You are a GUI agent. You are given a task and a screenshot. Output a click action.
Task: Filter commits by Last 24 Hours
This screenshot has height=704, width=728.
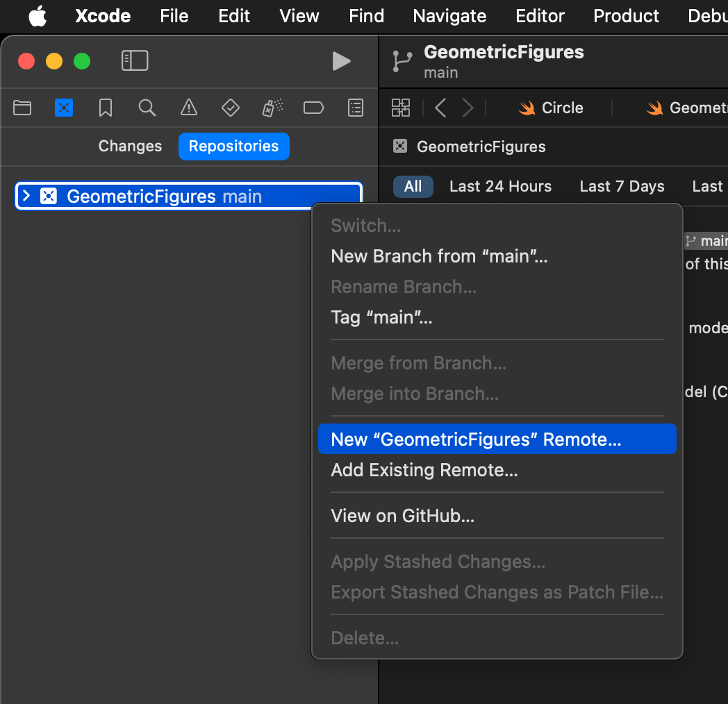(x=500, y=186)
